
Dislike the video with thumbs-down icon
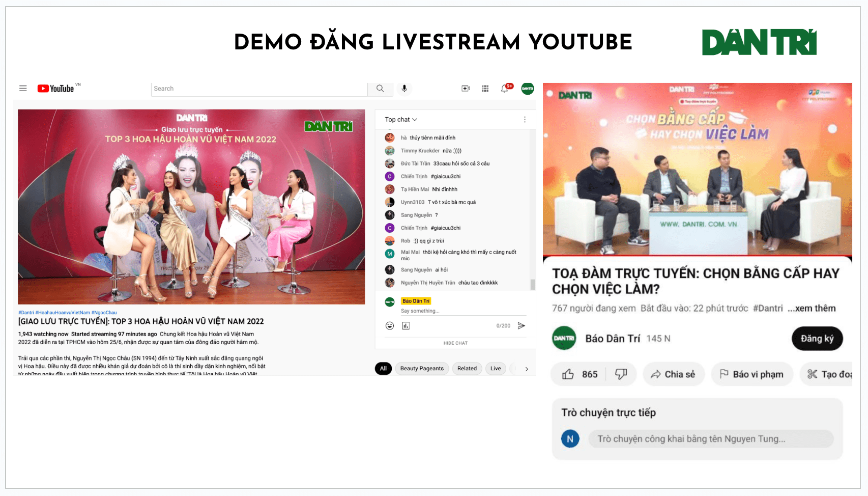point(621,374)
